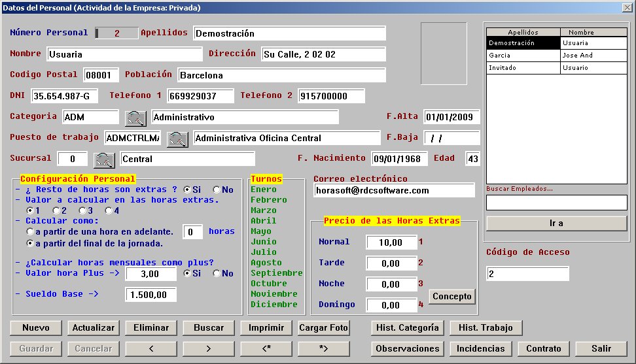Close the Datos del Personal window
The height and width of the screenshot is (364, 636).
coord(627,8)
